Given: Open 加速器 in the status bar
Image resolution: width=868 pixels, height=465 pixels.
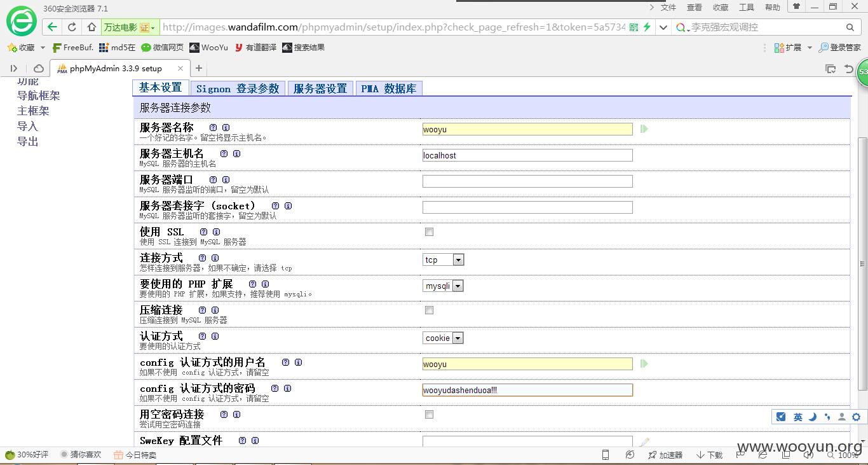Looking at the screenshot, I should (x=665, y=455).
